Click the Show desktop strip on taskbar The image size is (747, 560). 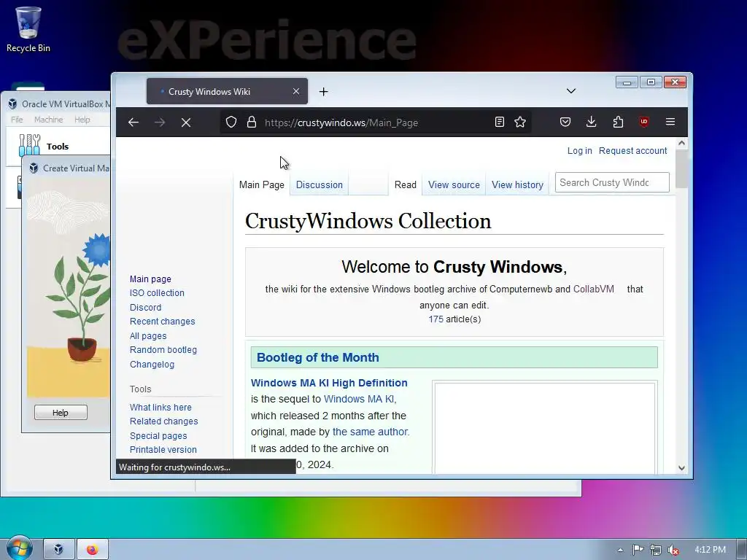tap(742, 550)
